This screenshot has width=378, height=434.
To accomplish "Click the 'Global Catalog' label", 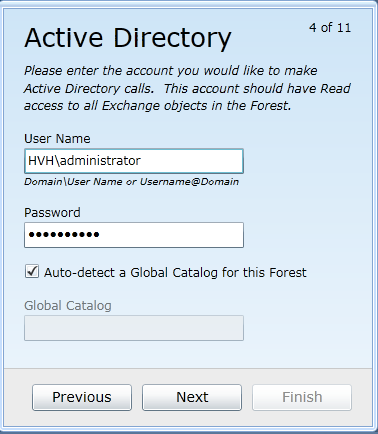I will 68,305.
